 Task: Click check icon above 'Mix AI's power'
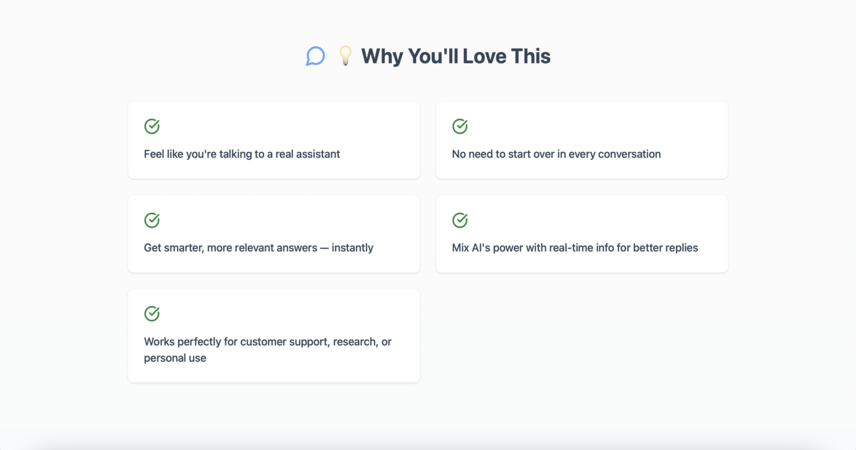460,220
